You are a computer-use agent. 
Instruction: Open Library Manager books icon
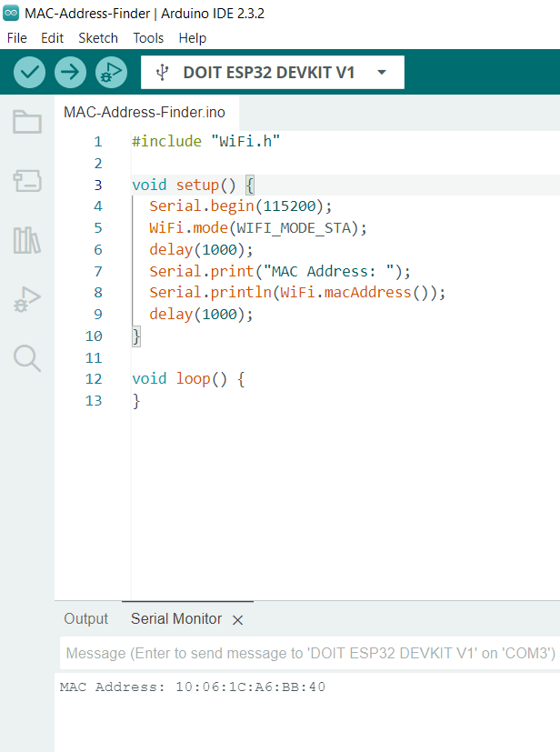27,240
